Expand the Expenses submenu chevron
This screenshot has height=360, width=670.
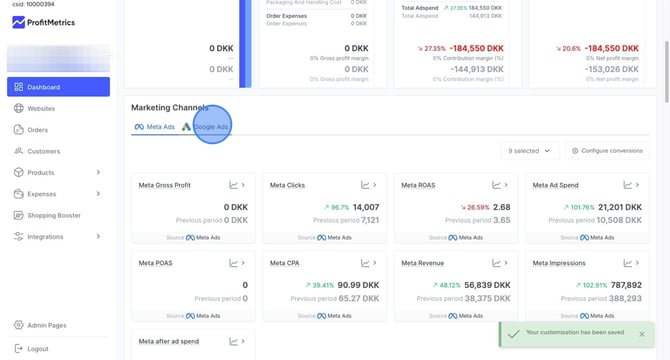point(98,193)
